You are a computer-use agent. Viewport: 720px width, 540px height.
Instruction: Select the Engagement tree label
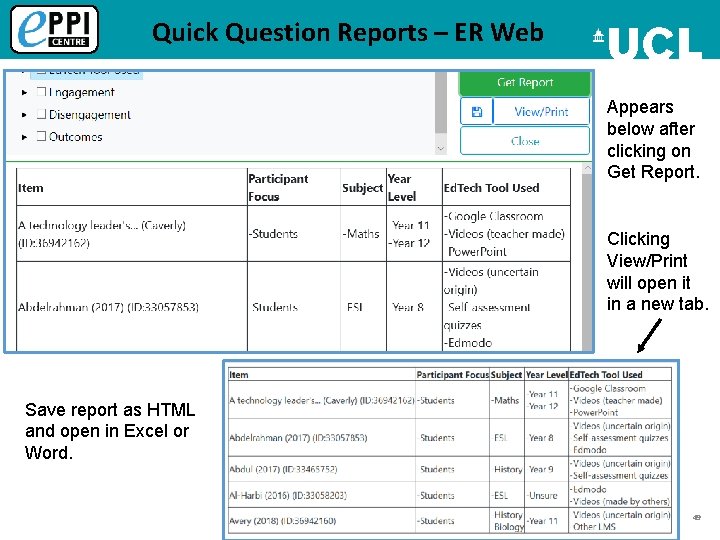coord(82,92)
